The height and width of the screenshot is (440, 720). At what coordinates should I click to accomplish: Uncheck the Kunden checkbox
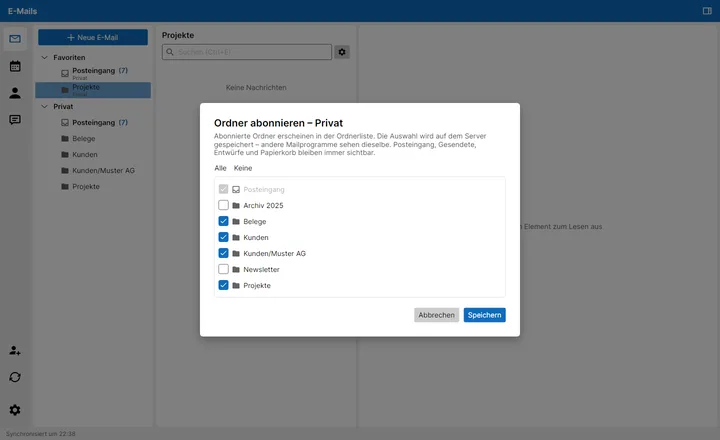click(223, 237)
